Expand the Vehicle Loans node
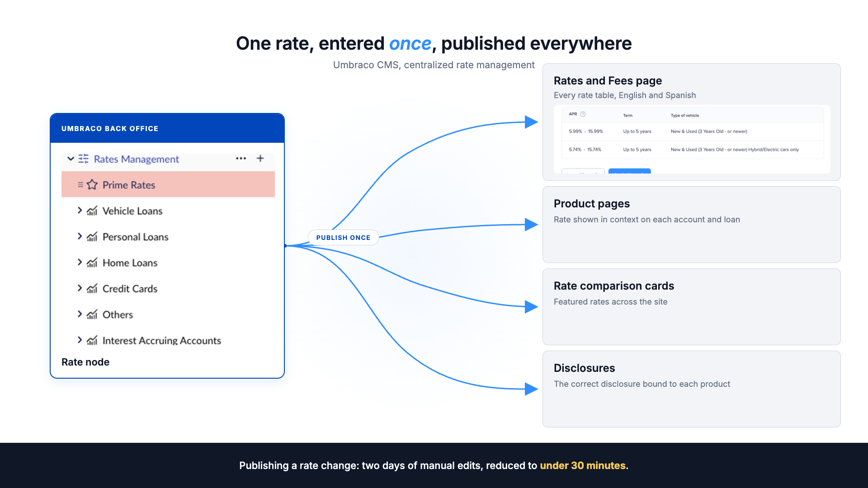 [80, 210]
